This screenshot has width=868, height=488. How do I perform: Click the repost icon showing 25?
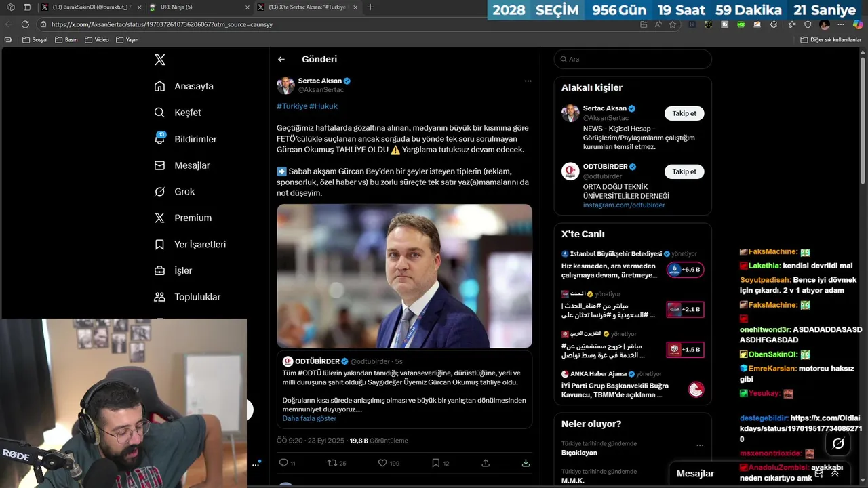tap(332, 463)
